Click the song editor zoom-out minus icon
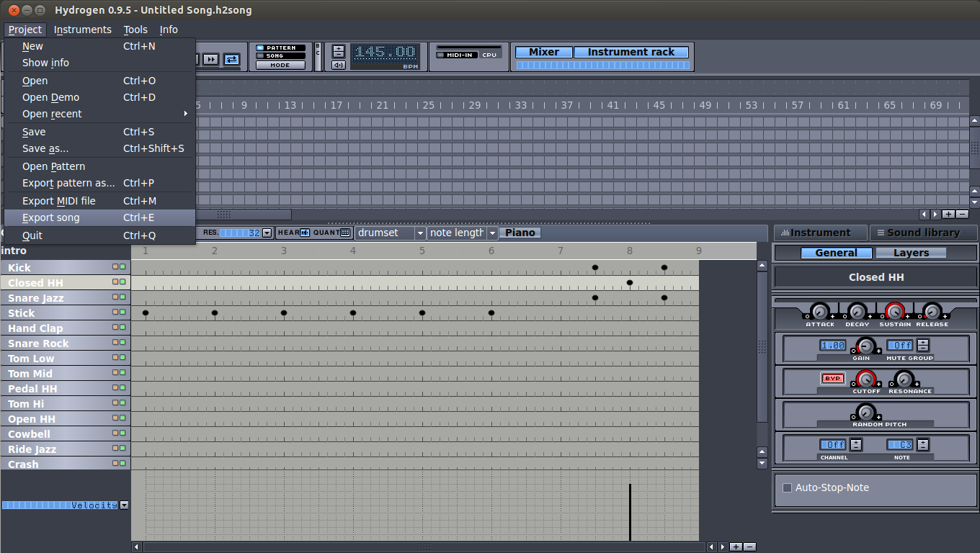Viewport: 980px width, 553px height. (x=961, y=214)
